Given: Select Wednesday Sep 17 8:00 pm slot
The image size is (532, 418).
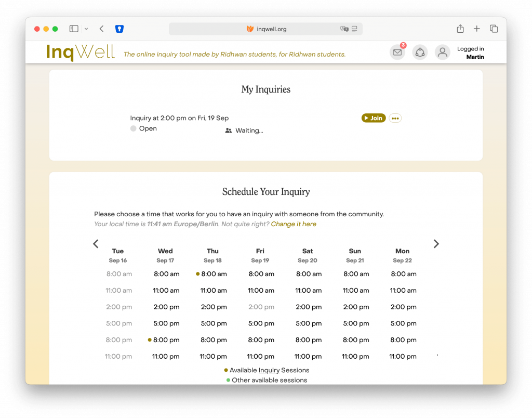Looking at the screenshot, I should 166,340.
